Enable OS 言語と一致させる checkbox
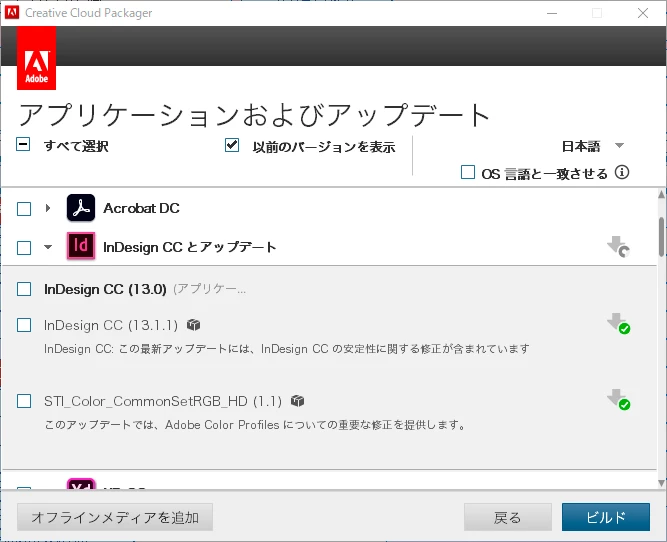The image size is (667, 542). pos(468,172)
